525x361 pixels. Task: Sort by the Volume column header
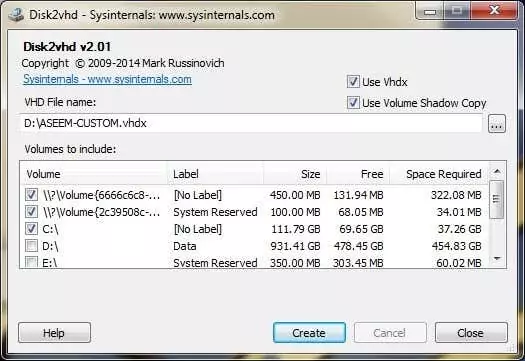pos(94,174)
